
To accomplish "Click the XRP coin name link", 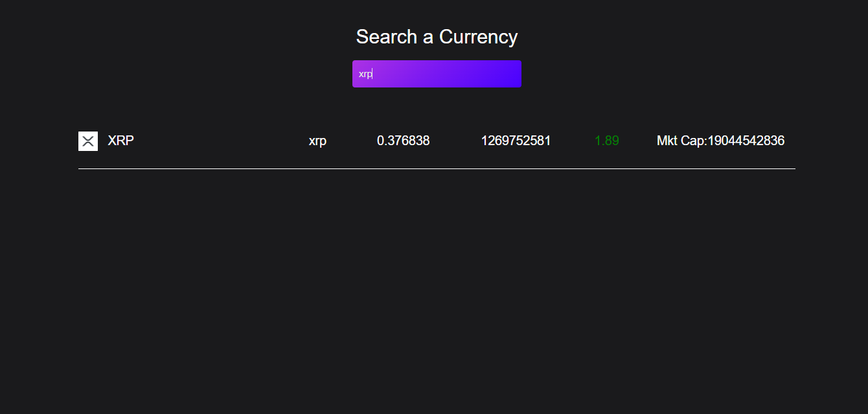I will pyautogui.click(x=120, y=141).
